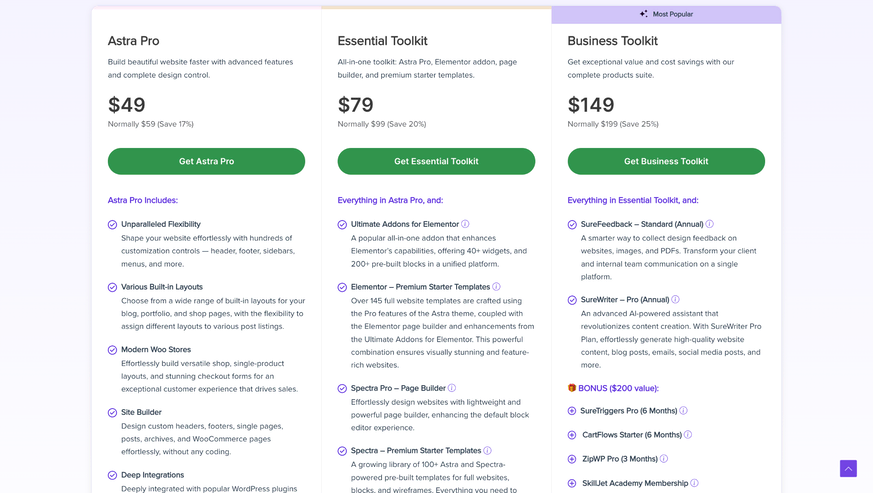Click info icon beside Ultimate Addons for Elementor
The width and height of the screenshot is (873, 493).
pyautogui.click(x=465, y=224)
